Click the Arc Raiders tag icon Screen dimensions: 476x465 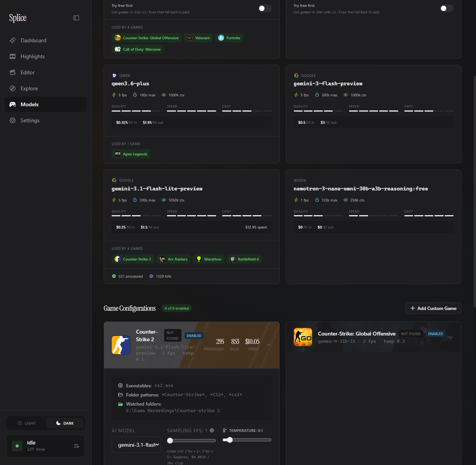[x=162, y=259]
